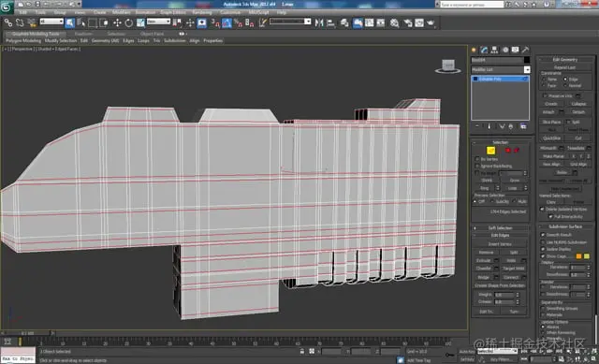
Task: Select the Polygon sub-object level icon
Action: tap(508, 151)
